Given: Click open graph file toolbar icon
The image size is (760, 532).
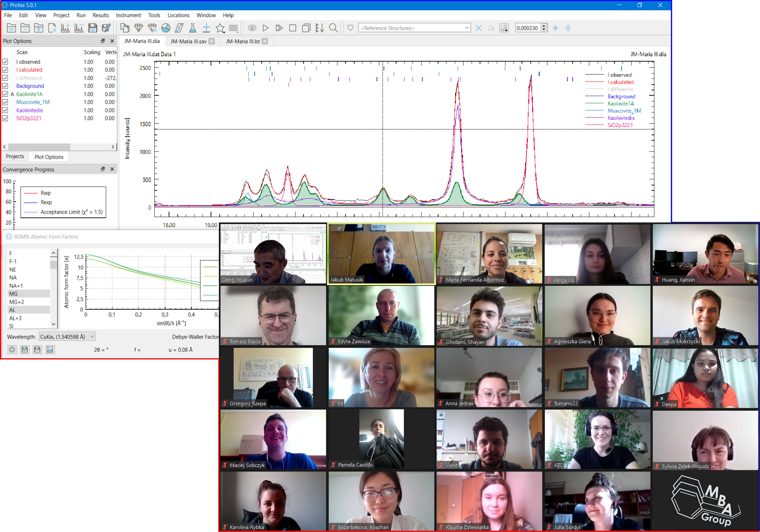Looking at the screenshot, I should tap(25, 28).
